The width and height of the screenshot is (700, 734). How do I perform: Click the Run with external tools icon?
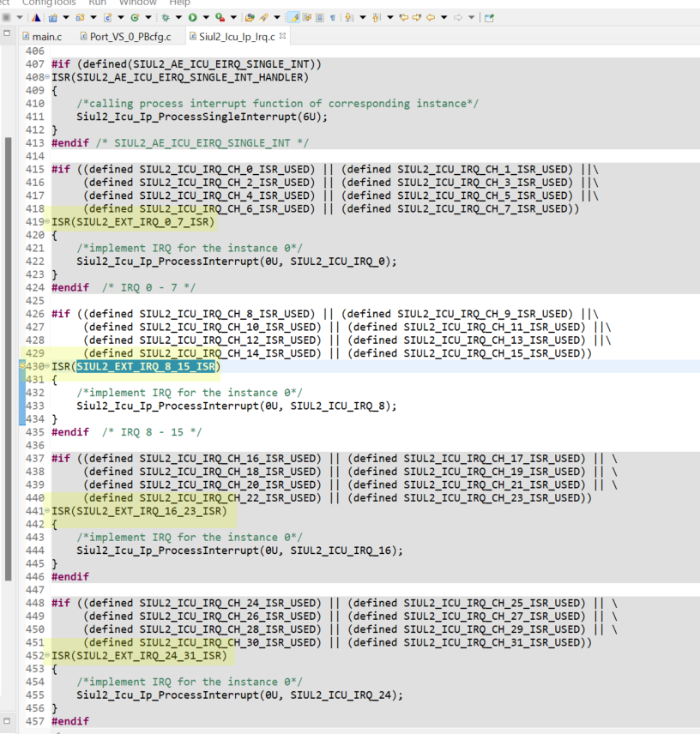(220, 18)
